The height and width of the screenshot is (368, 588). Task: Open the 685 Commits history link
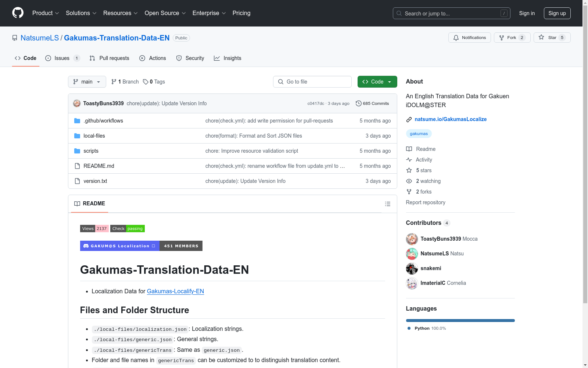click(x=372, y=103)
